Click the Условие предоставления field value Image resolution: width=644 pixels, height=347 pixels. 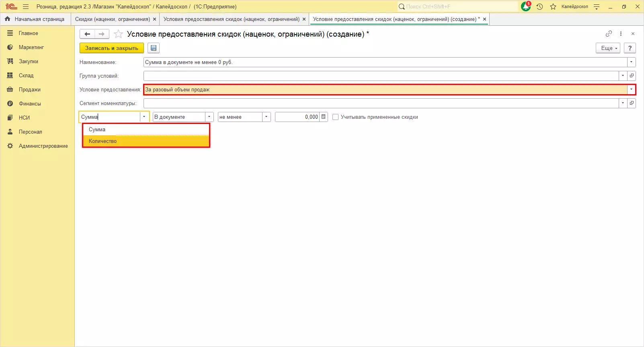coord(386,89)
